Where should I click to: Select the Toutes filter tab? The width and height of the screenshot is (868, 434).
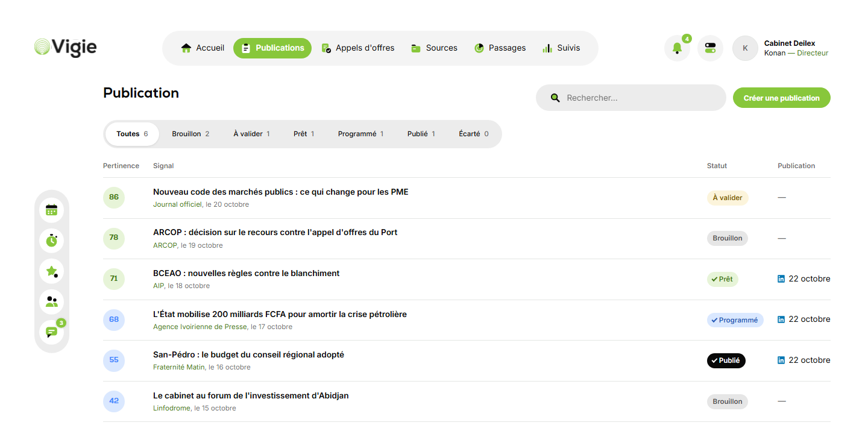[132, 134]
